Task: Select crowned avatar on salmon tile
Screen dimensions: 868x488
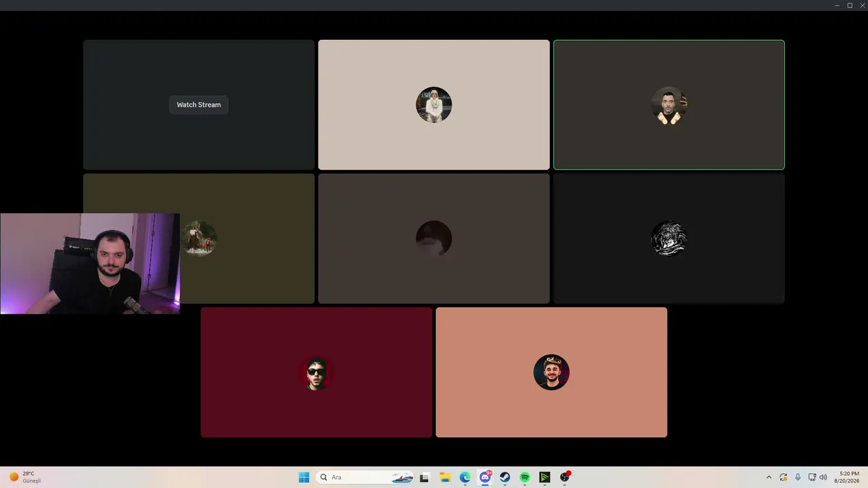Action: click(551, 372)
